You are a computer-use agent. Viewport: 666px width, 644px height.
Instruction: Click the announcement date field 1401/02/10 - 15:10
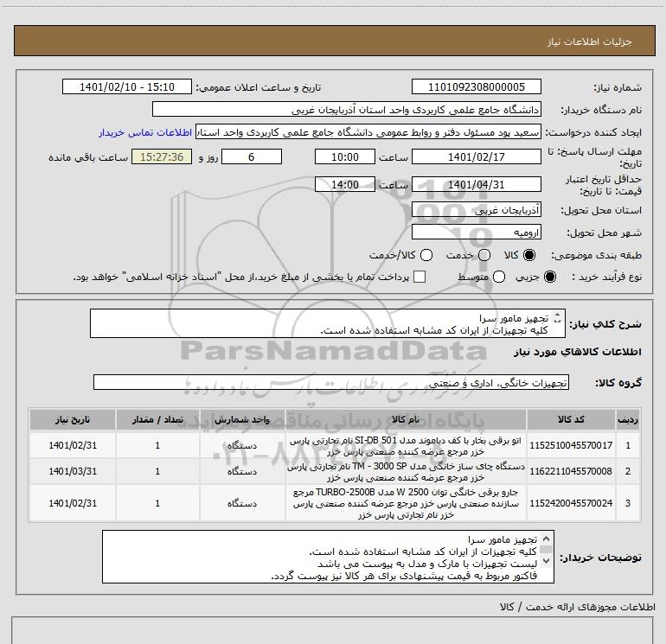(x=127, y=86)
